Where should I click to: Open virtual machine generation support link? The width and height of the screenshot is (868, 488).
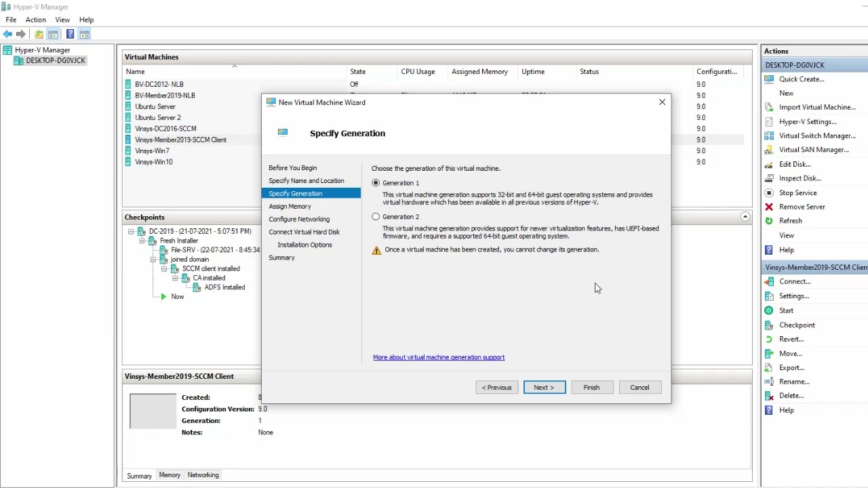pos(439,357)
